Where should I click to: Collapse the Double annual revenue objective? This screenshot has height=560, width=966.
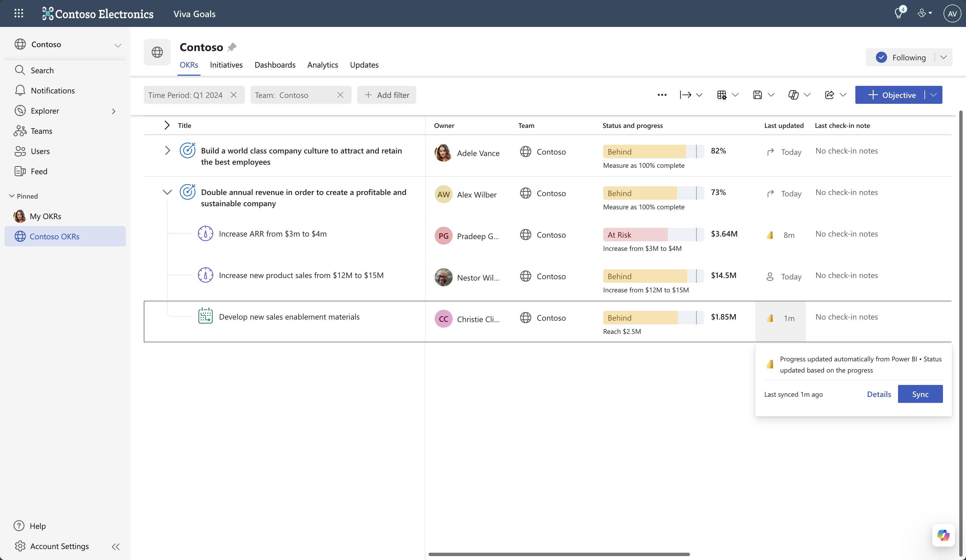tap(167, 192)
